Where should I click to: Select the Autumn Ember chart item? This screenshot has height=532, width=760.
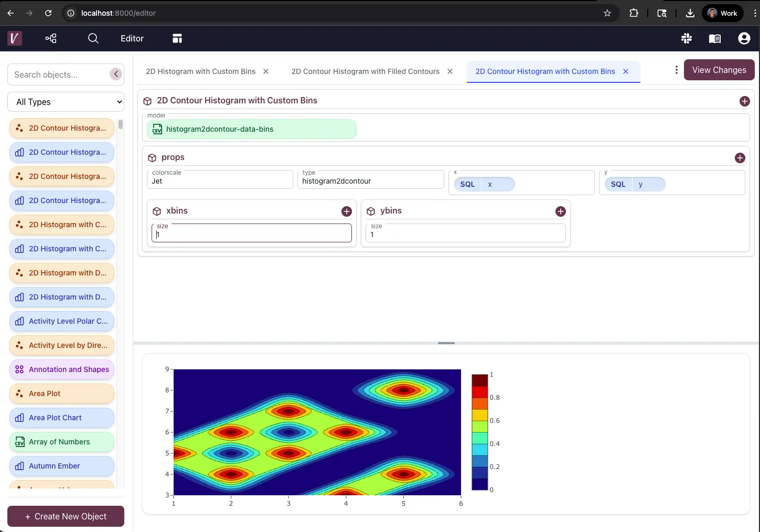[x=62, y=466]
